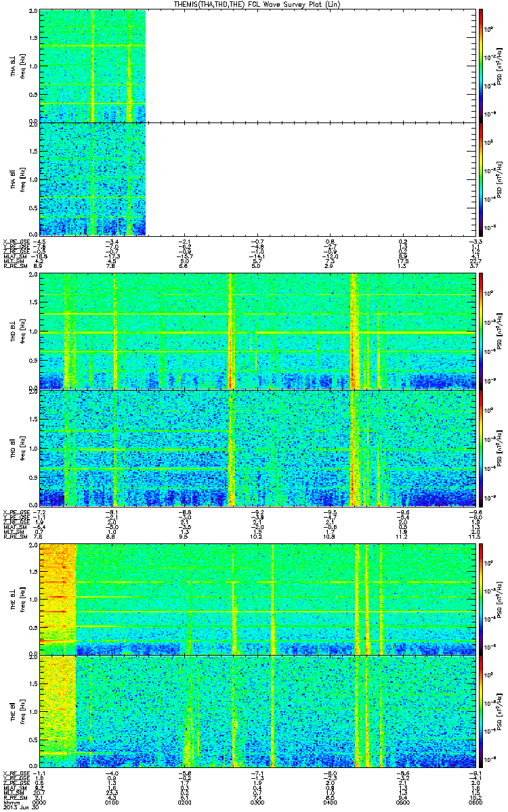Screen dimensions: 508x812
Task: Click the THA B-perpendicular spectrogram panel
Action: pos(257,66)
